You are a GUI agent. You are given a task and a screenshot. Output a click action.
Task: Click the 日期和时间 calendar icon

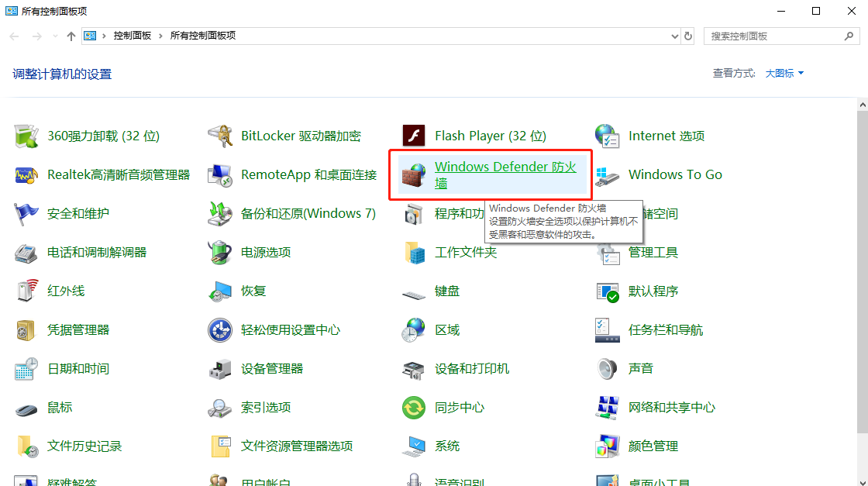click(x=26, y=369)
